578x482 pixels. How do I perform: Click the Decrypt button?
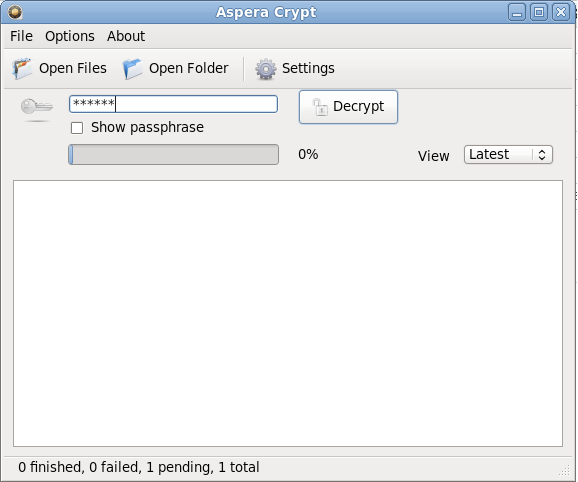coord(348,107)
